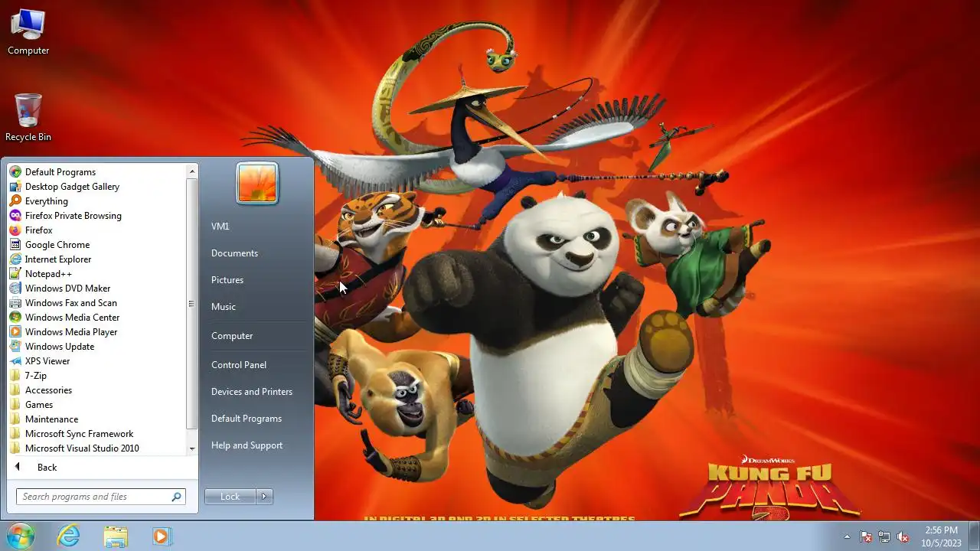Open Action Center flag in tray
The width and height of the screenshot is (980, 551).
866,536
